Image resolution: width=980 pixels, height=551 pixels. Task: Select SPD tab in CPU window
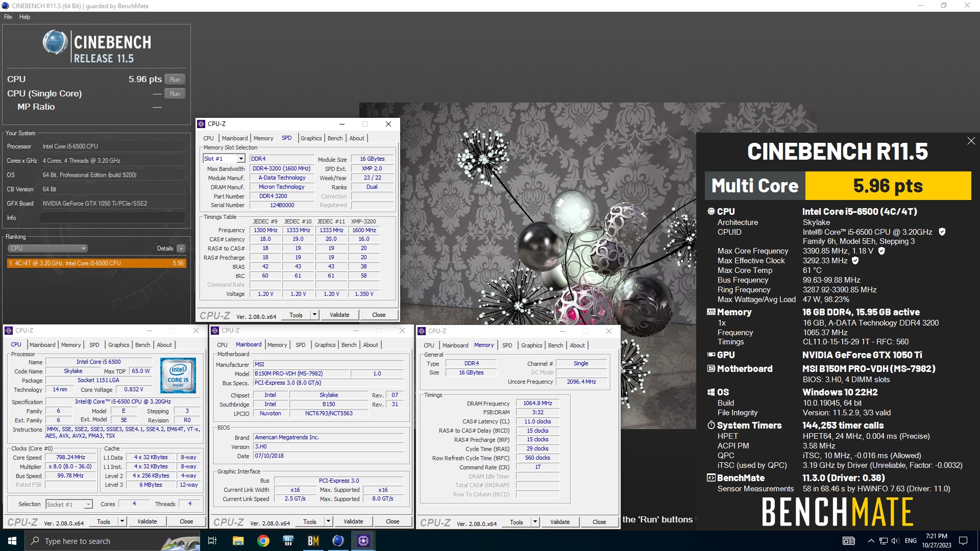(94, 345)
